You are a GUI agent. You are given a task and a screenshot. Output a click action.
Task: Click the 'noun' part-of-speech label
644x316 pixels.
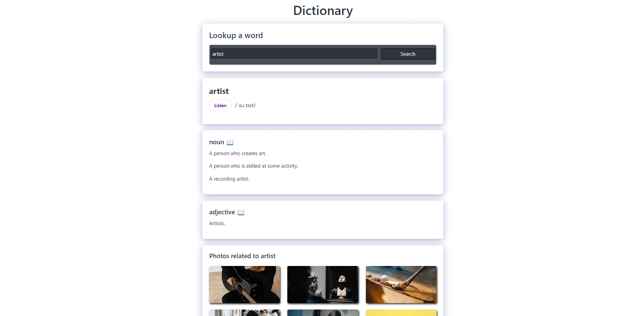217,142
